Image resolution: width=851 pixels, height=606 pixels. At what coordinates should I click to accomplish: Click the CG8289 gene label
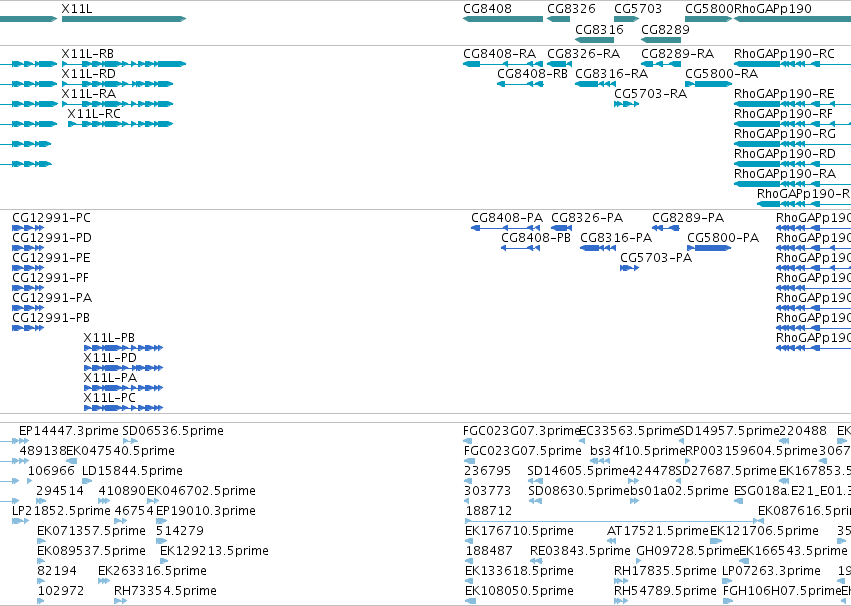pos(665,29)
